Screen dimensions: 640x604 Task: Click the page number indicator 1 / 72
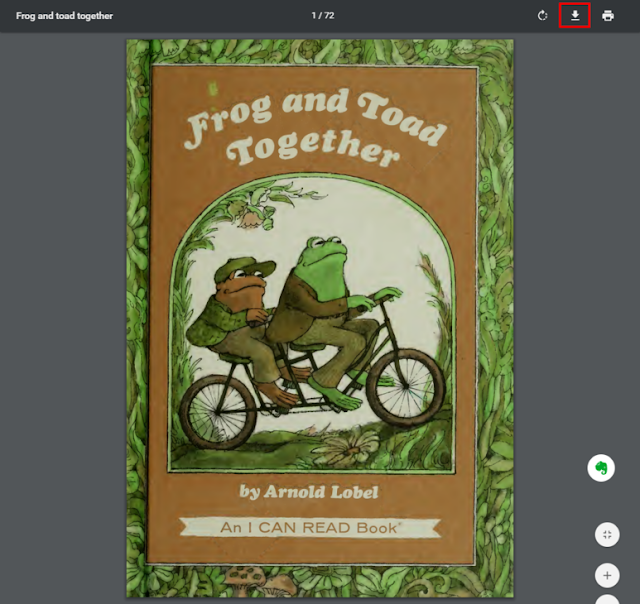323,16
